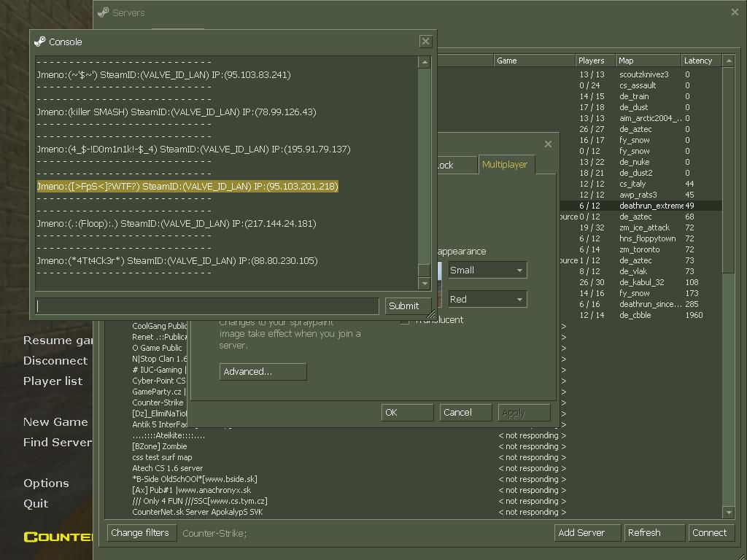Open the Small crosshair size dropdown
Viewport: 747px width, 560px height.
[x=487, y=270]
